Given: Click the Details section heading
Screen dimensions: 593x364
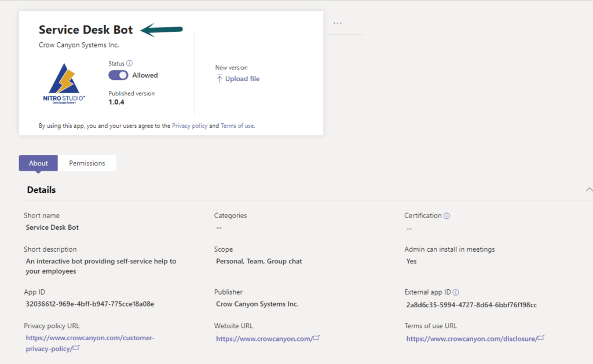Looking at the screenshot, I should coord(41,190).
